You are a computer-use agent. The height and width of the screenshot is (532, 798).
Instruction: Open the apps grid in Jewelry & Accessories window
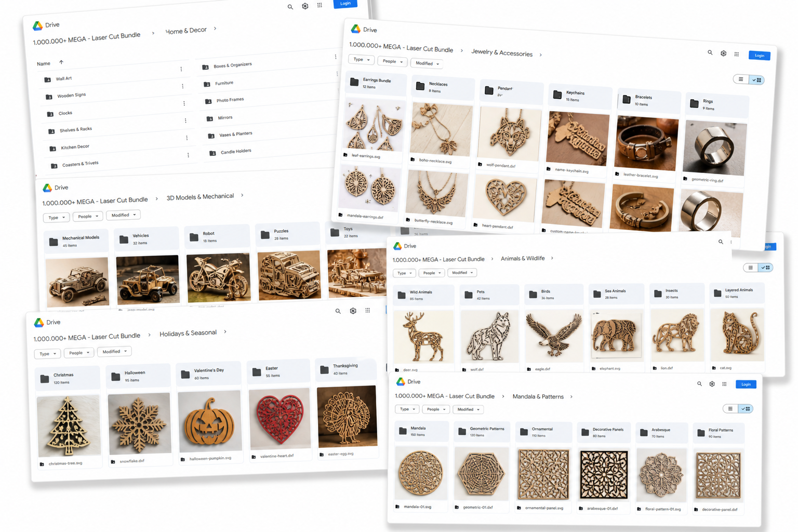pyautogui.click(x=736, y=54)
